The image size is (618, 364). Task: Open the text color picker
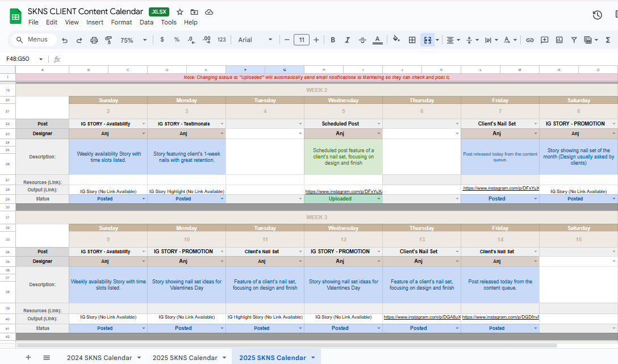coord(377,40)
